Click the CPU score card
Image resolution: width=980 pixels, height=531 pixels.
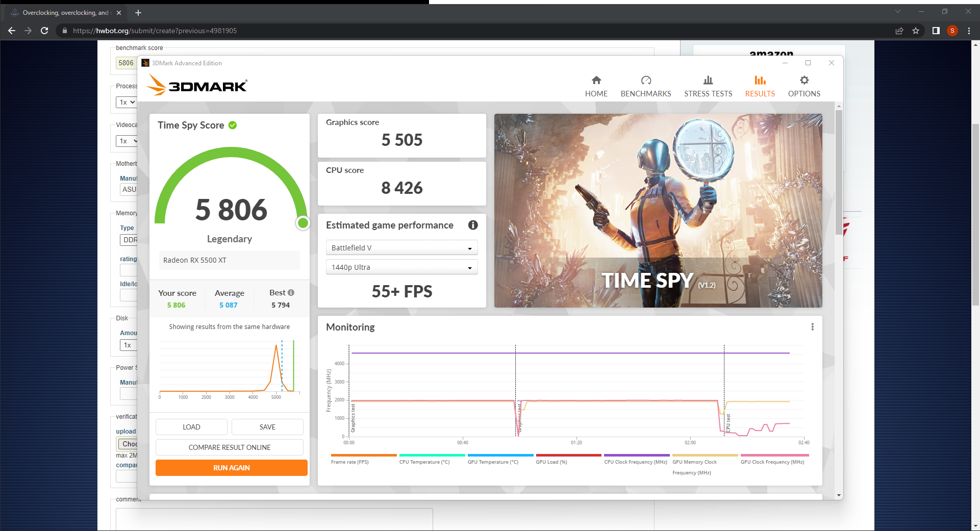click(401, 184)
